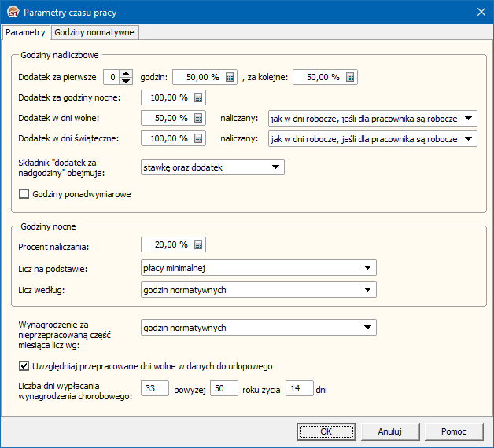The image size is (494, 448).
Task: Open 'Składnik dodatek za nadgodziny obejmuje' dropdown
Action: 275,167
